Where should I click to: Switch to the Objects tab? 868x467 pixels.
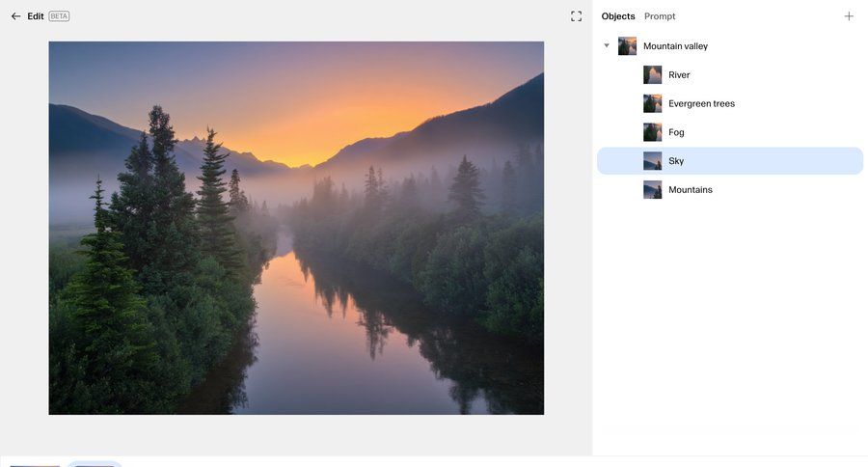coord(618,16)
